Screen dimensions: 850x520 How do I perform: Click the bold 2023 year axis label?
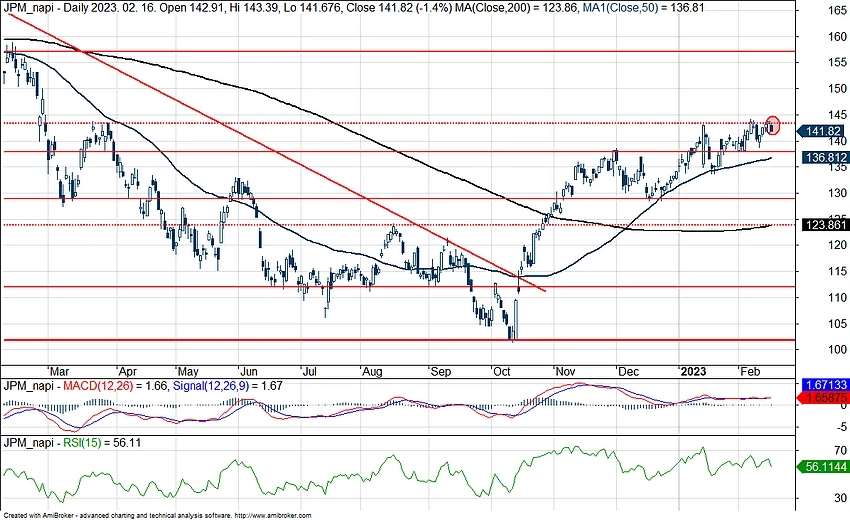693,371
